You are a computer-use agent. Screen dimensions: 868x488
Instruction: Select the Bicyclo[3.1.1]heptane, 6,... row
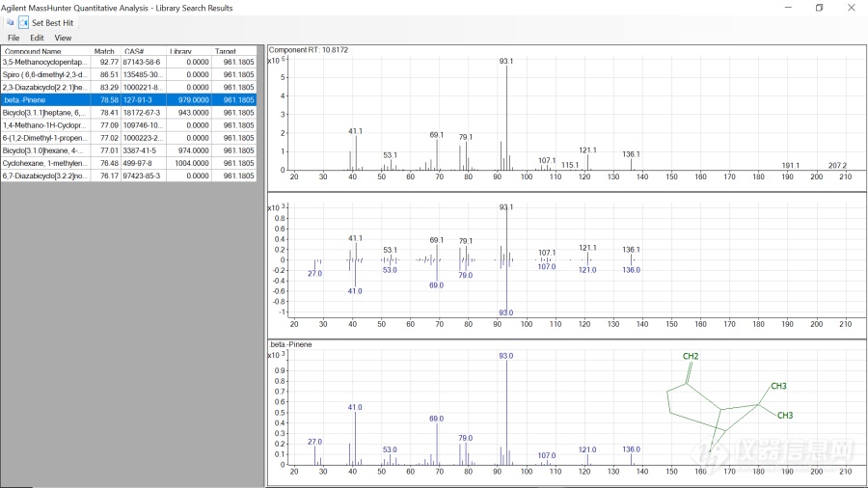128,113
